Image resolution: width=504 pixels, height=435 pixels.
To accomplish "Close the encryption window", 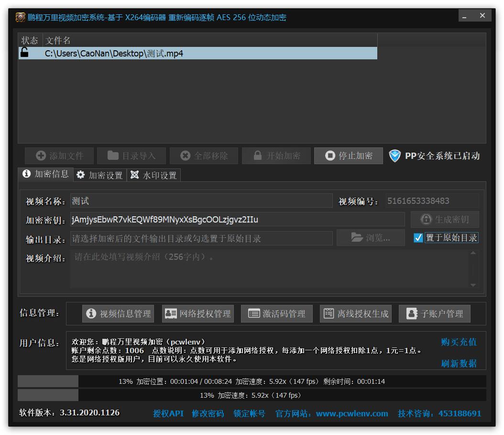I will click(482, 16).
